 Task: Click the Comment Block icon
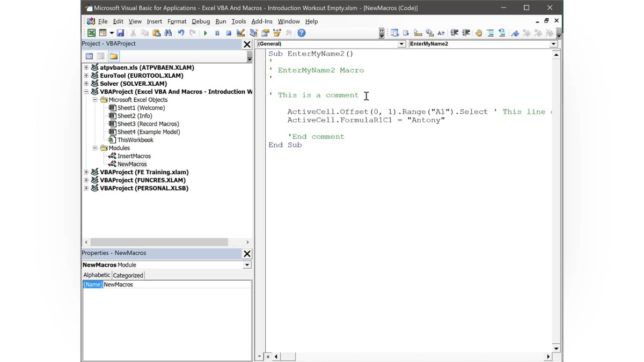[490, 33]
